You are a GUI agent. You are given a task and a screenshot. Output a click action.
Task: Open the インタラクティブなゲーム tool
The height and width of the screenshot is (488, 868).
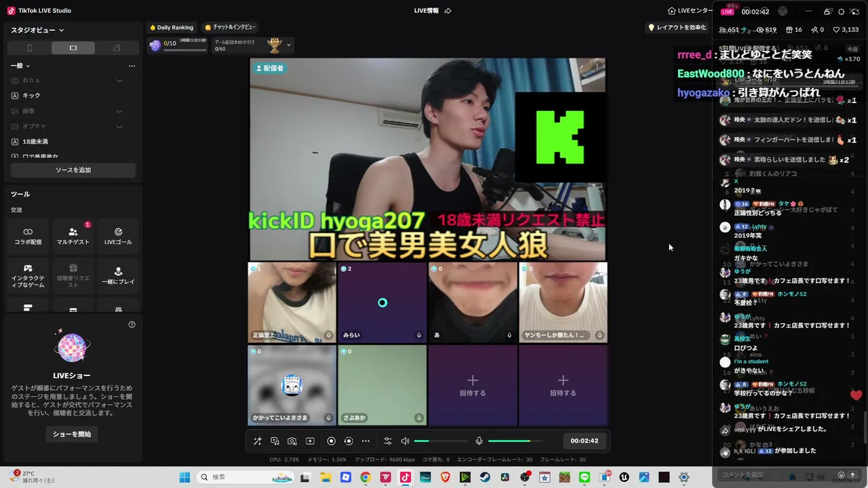tap(28, 276)
